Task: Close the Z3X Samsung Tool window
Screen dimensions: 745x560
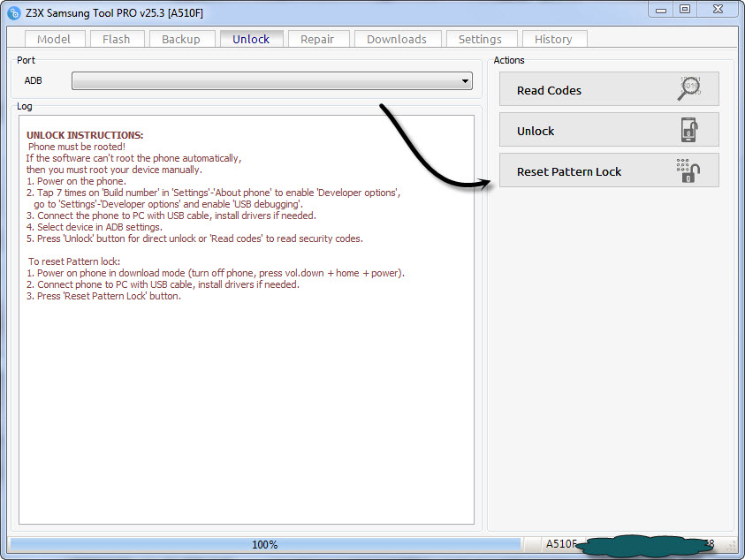Action: pos(718,10)
